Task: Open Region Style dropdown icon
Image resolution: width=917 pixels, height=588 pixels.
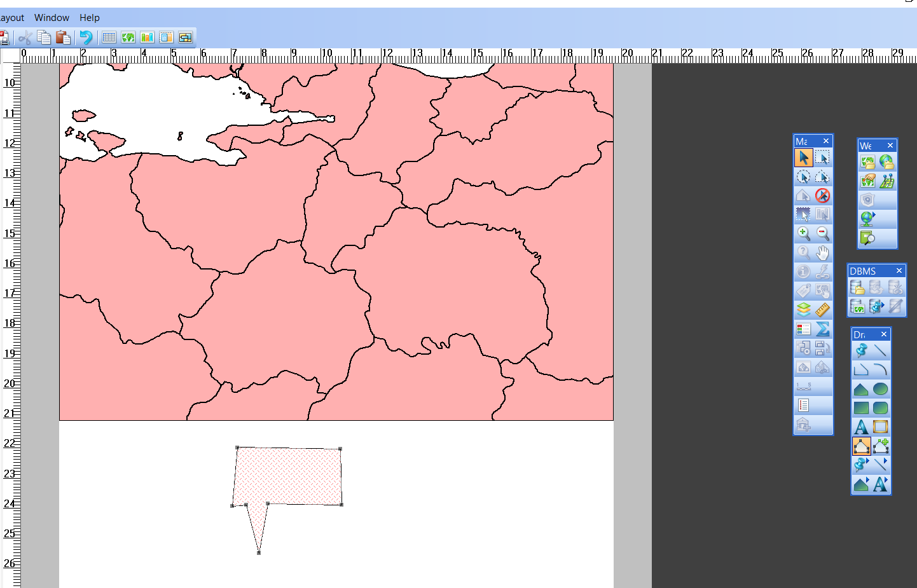Action: point(861,484)
